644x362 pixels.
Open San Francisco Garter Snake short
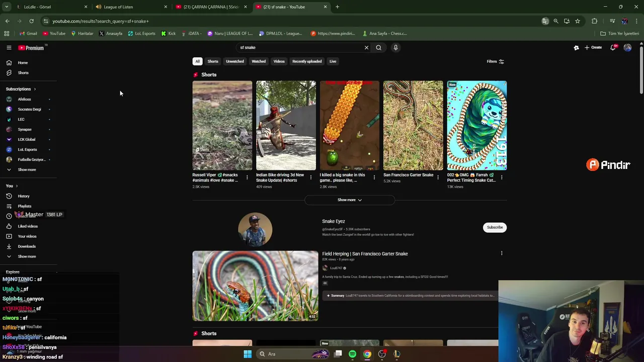[413, 126]
